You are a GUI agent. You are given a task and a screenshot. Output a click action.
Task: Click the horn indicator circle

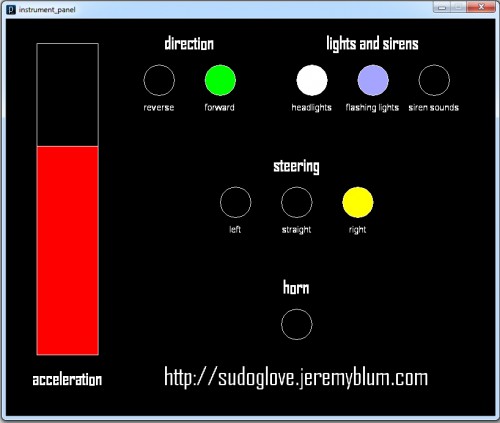297,324
